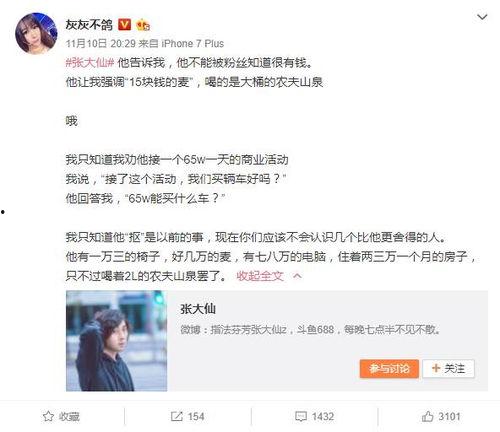The image size is (500, 432).
Task: Open the 张大仙 topic card title
Action: [198, 309]
